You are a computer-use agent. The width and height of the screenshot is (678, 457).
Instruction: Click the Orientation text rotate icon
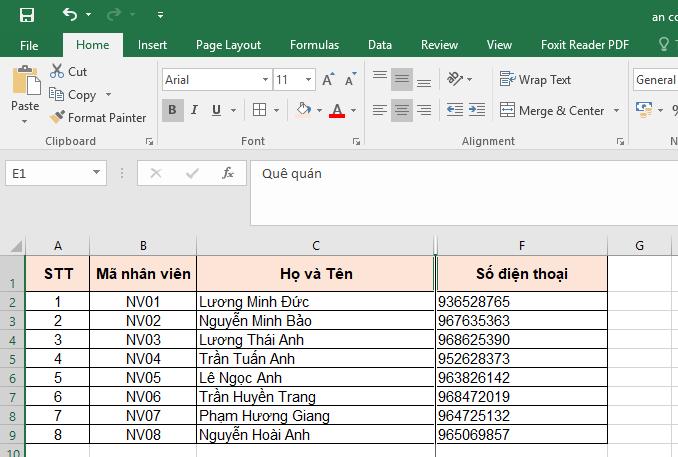[x=455, y=79]
